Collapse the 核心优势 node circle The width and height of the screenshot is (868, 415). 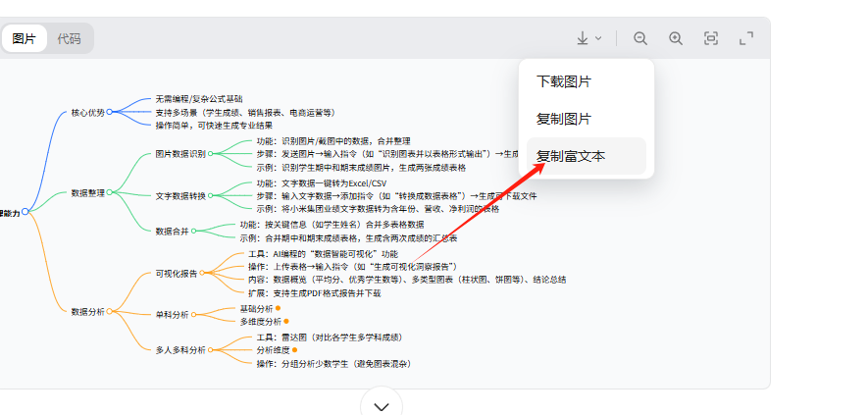[x=110, y=112]
